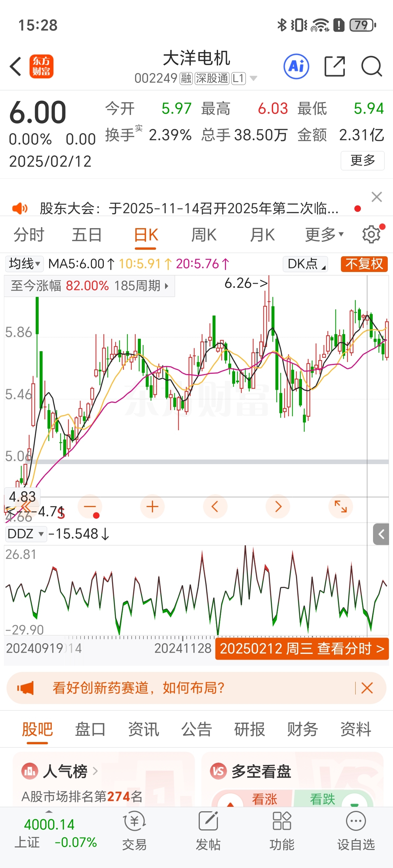Tap the MA5:6.00 moving average readout

(81, 263)
